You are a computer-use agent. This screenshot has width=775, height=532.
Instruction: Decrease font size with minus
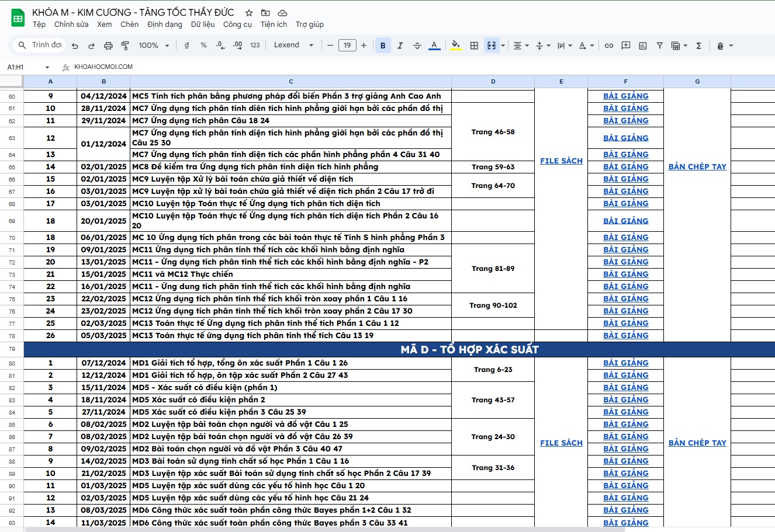(330, 46)
